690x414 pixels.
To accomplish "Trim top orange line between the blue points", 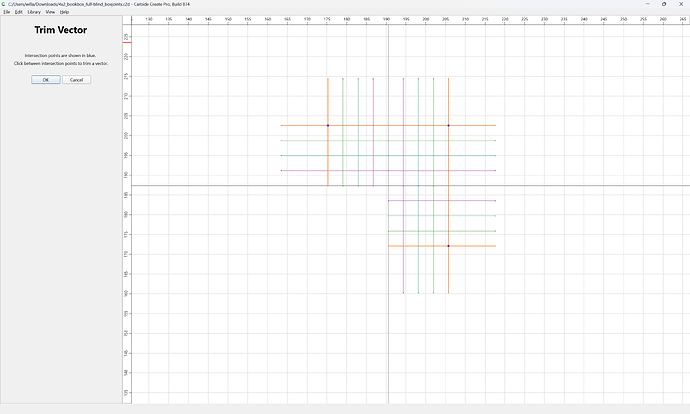I will click(x=388, y=125).
